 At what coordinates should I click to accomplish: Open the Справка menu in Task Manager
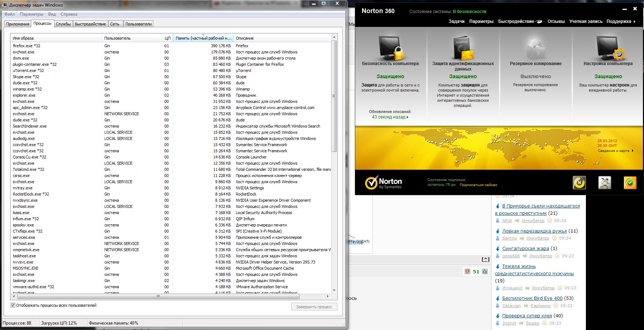(69, 14)
